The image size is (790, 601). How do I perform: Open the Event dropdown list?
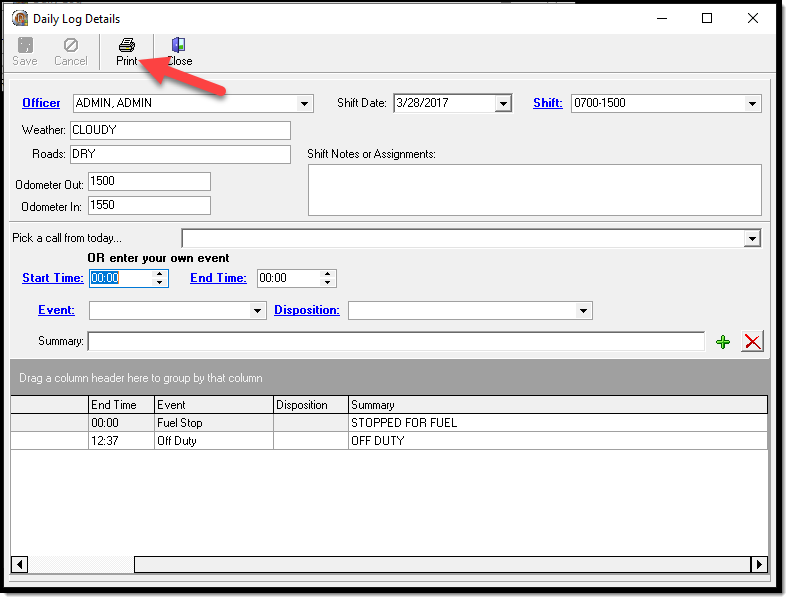[257, 311]
